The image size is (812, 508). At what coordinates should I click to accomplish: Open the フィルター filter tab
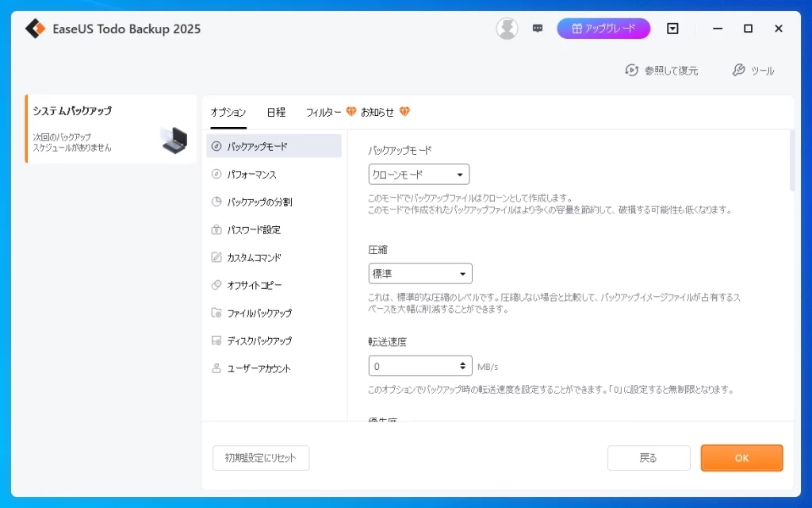[x=324, y=113]
